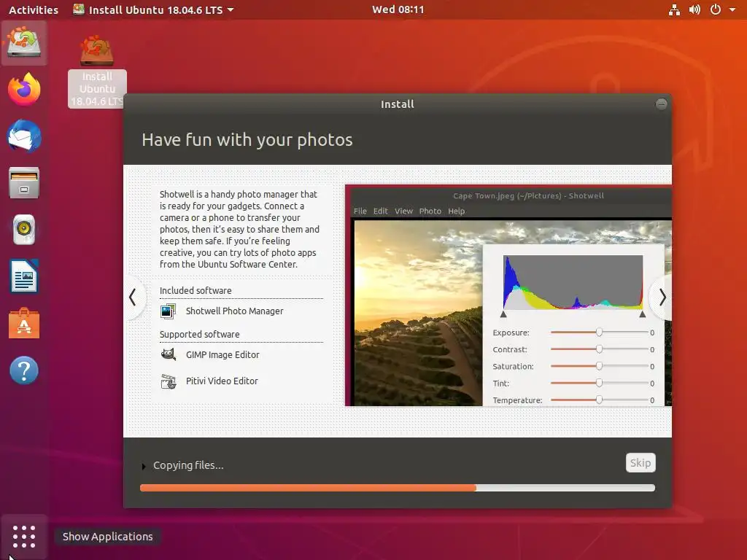Click the Shotwell Photo Manager icon
Screen dimensions: 747x560
click(x=168, y=311)
